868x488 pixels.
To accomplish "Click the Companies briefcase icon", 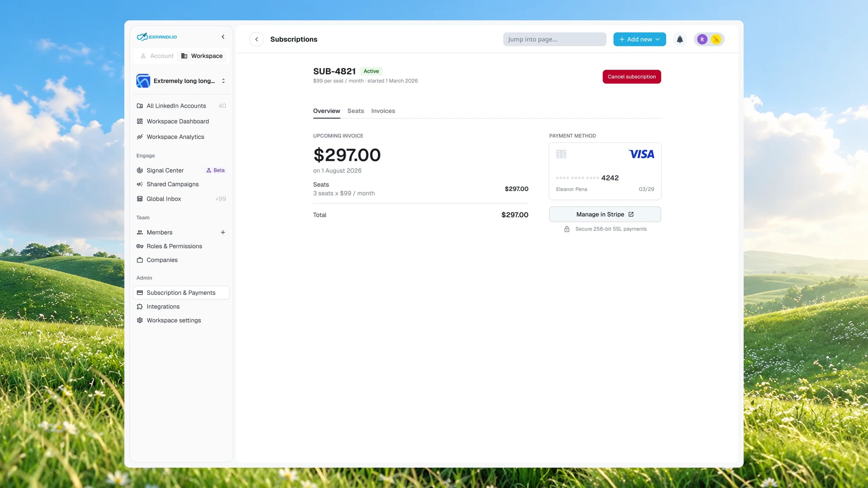I will click(x=140, y=260).
